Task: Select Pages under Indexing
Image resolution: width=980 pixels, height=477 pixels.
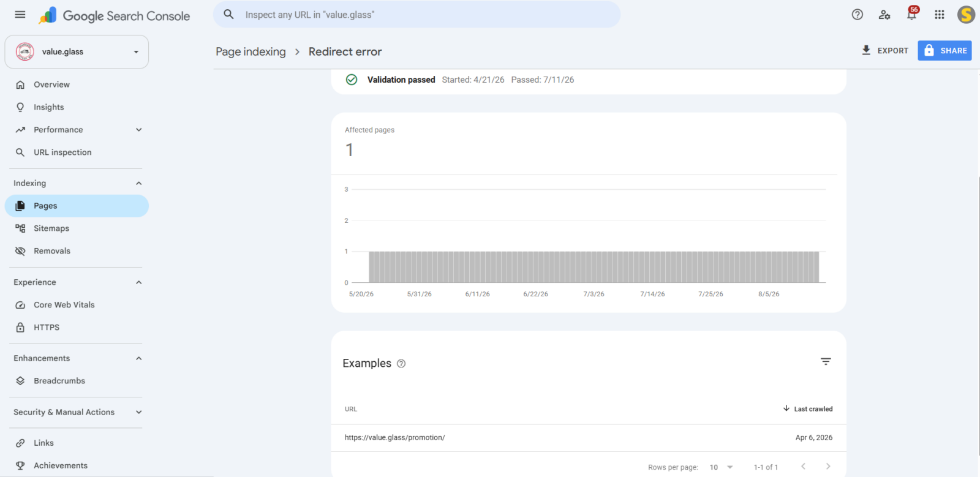Action: [x=77, y=206]
